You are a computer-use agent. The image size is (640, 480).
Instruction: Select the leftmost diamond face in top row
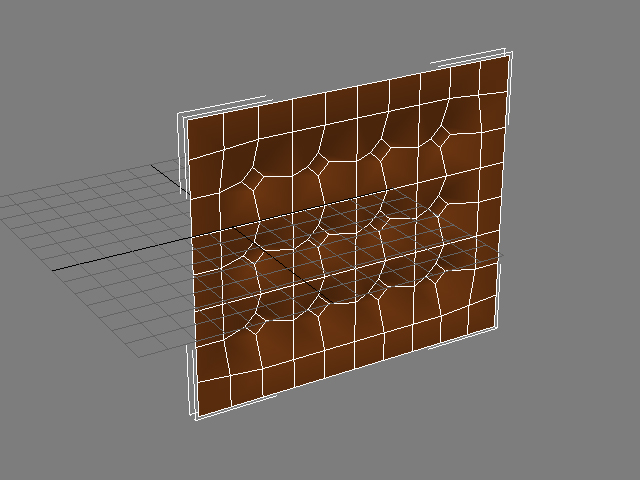pos(254,177)
